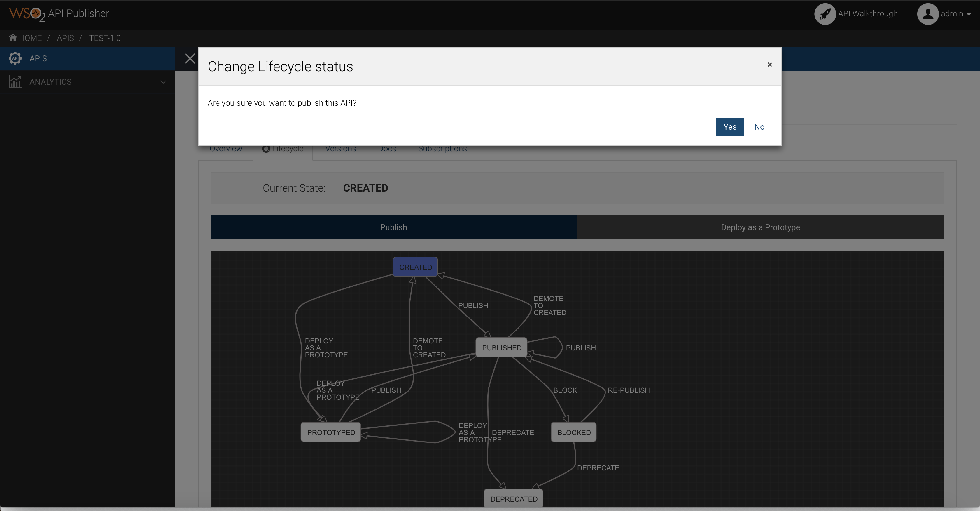Select the Publish lifecycle option

(393, 227)
